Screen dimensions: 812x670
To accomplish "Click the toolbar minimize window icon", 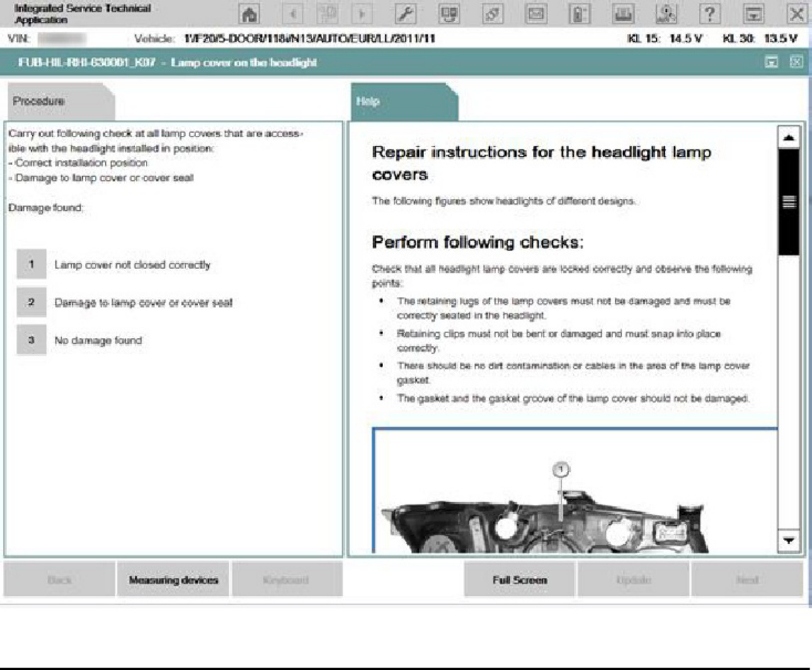I will (x=753, y=14).
